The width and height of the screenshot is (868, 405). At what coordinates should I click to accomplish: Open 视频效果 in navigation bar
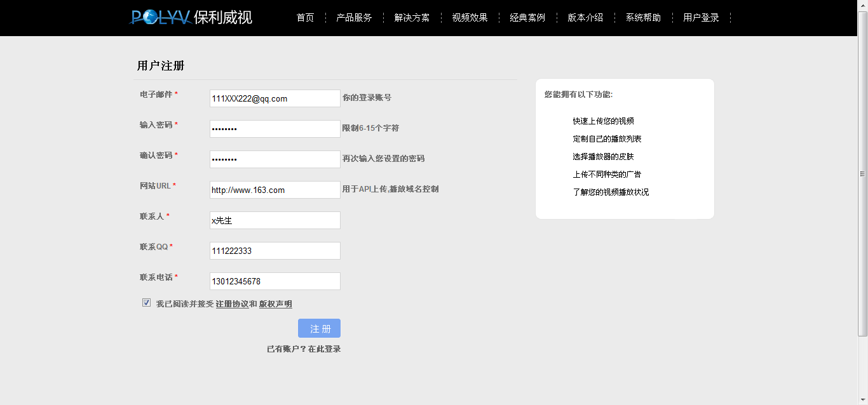470,18
